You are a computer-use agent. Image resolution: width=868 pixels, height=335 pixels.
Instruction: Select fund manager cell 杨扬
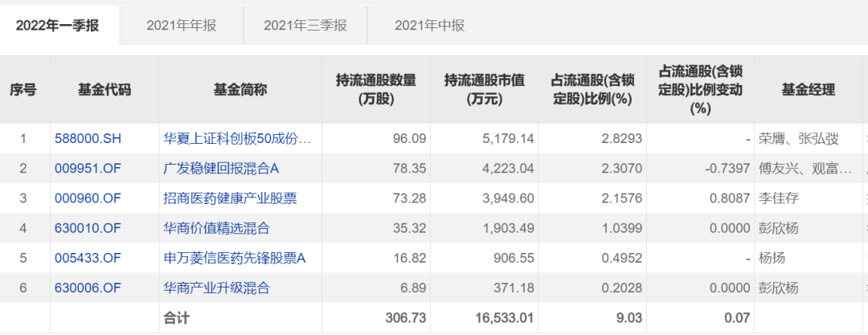click(x=772, y=258)
